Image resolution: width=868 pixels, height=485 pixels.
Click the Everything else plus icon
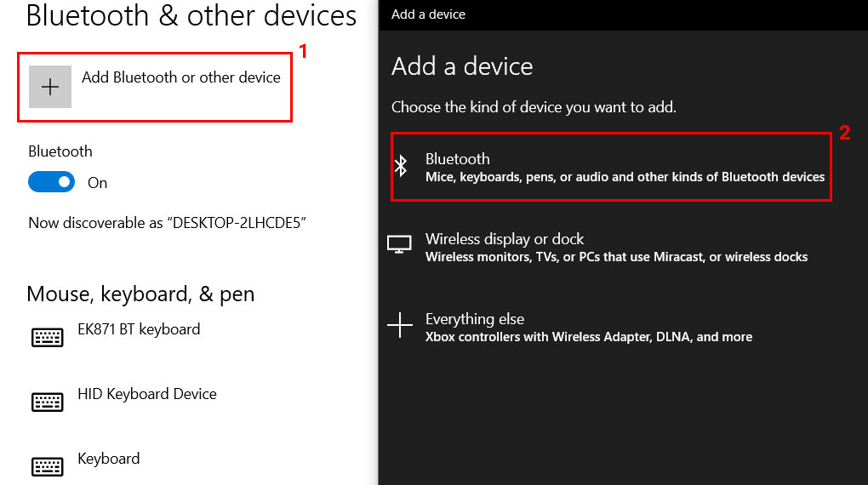400,324
